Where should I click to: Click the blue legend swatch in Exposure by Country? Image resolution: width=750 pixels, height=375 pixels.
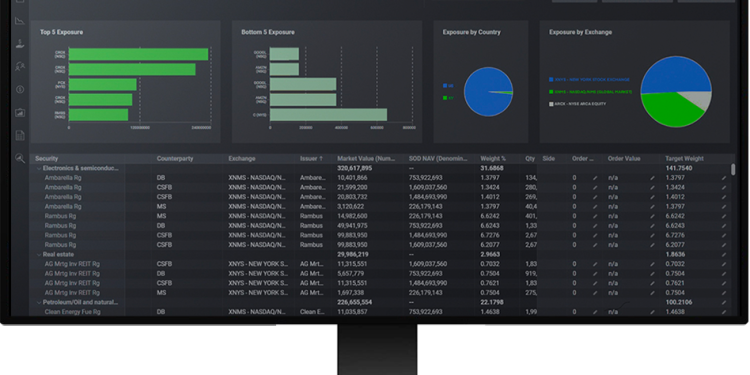(445, 86)
